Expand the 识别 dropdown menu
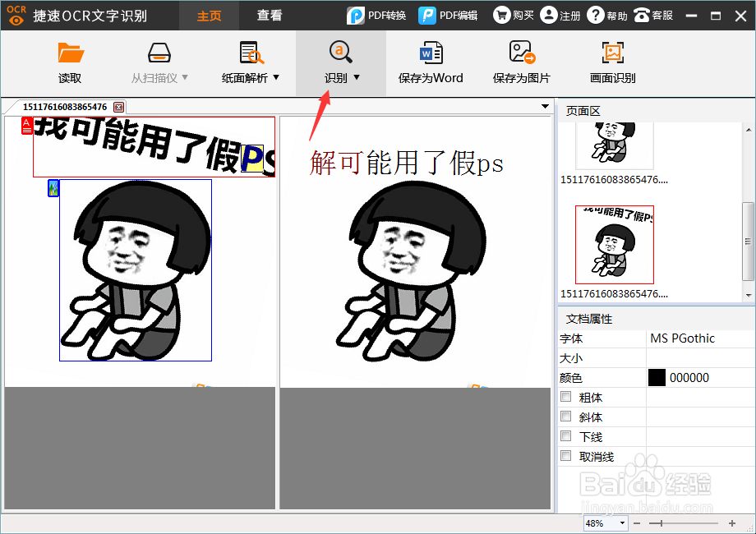 click(x=355, y=76)
